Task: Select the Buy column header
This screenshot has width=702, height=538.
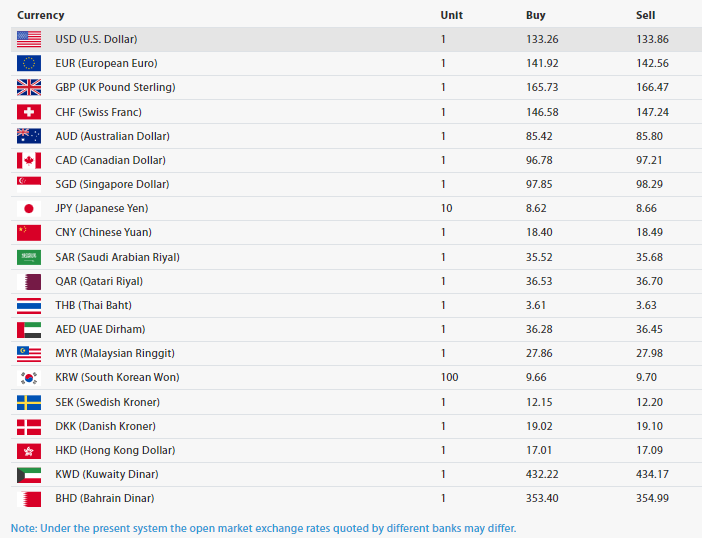Action: pos(536,15)
